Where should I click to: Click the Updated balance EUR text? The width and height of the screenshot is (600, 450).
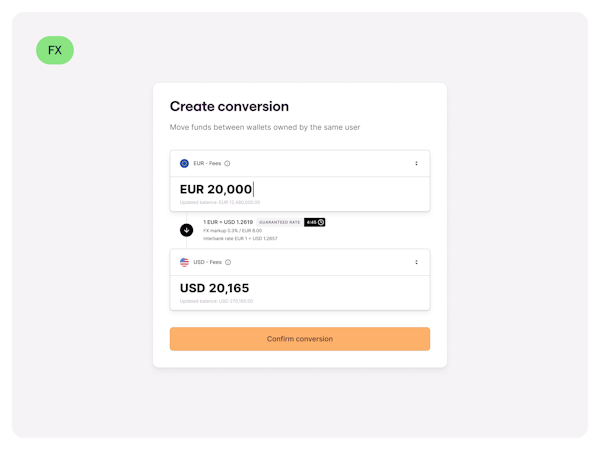(220, 202)
